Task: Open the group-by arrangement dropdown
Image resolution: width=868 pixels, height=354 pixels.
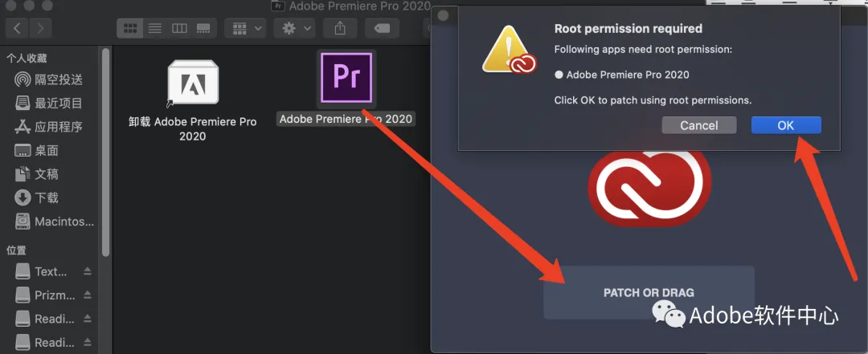Action: click(247, 28)
